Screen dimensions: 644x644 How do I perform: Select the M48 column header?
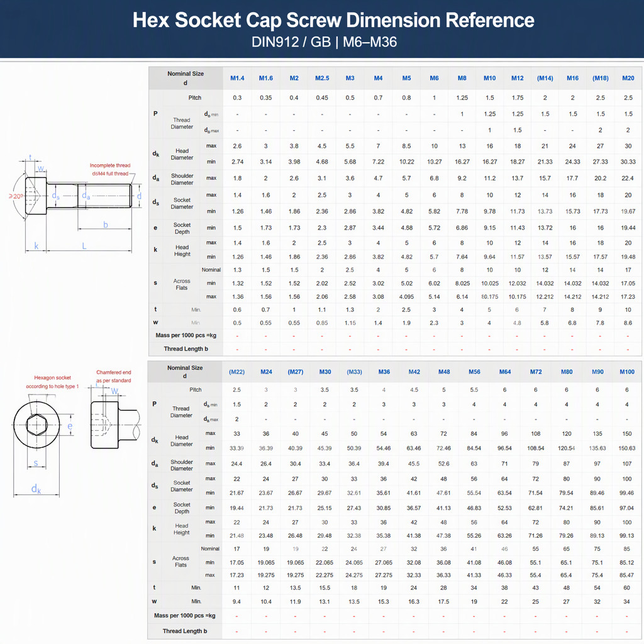tap(444, 372)
